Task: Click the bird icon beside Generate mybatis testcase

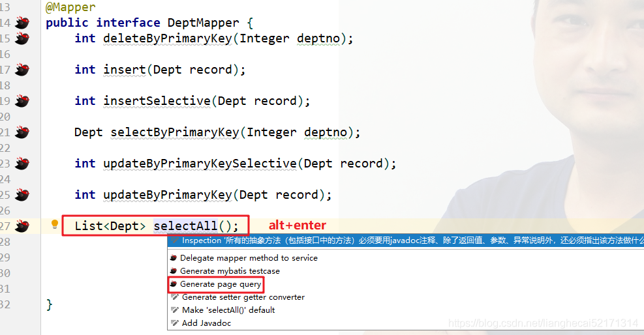Action: pos(174,271)
